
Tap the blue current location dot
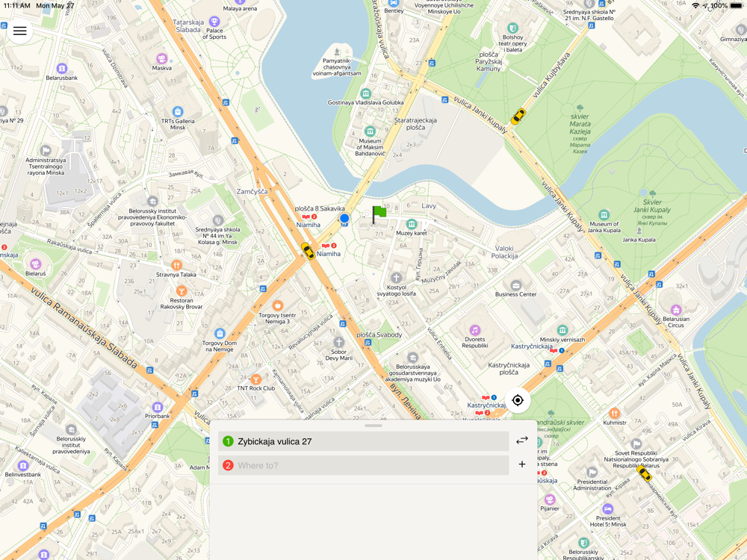click(344, 219)
